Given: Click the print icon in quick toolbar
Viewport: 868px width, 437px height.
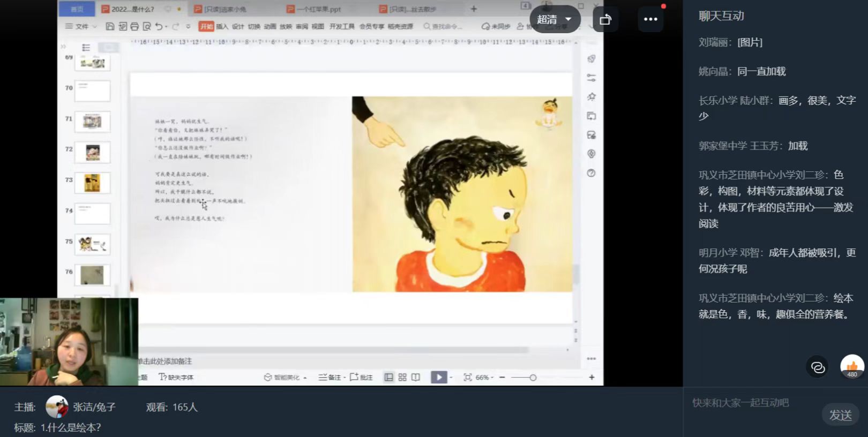Looking at the screenshot, I should pos(134,26).
